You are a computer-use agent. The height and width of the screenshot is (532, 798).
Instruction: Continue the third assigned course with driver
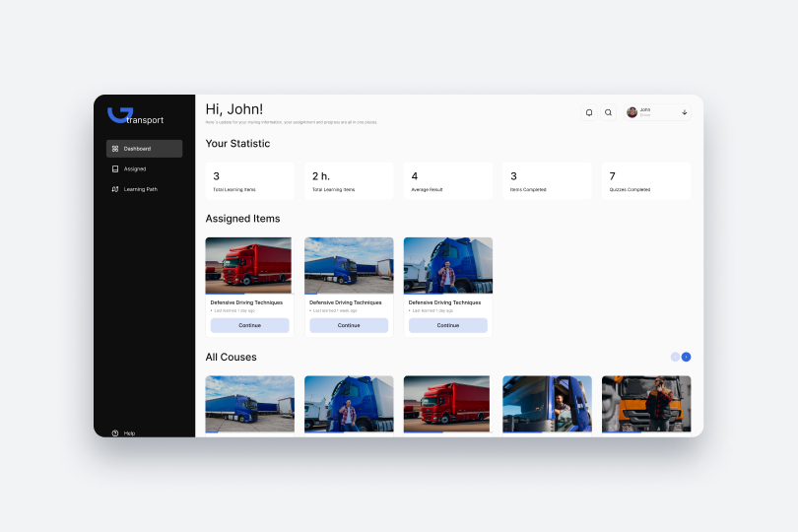coord(448,325)
